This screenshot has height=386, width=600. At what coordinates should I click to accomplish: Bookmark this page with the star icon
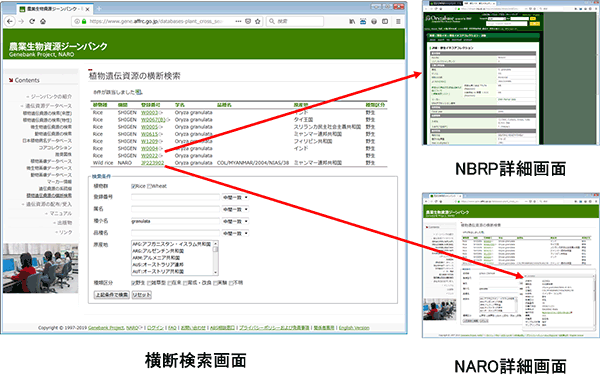coord(258,21)
